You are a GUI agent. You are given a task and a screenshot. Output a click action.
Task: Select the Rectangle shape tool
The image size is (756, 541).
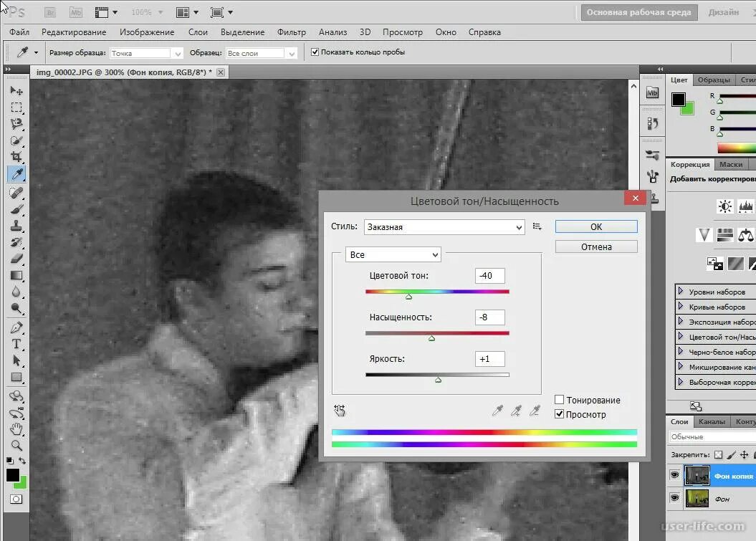(x=16, y=377)
